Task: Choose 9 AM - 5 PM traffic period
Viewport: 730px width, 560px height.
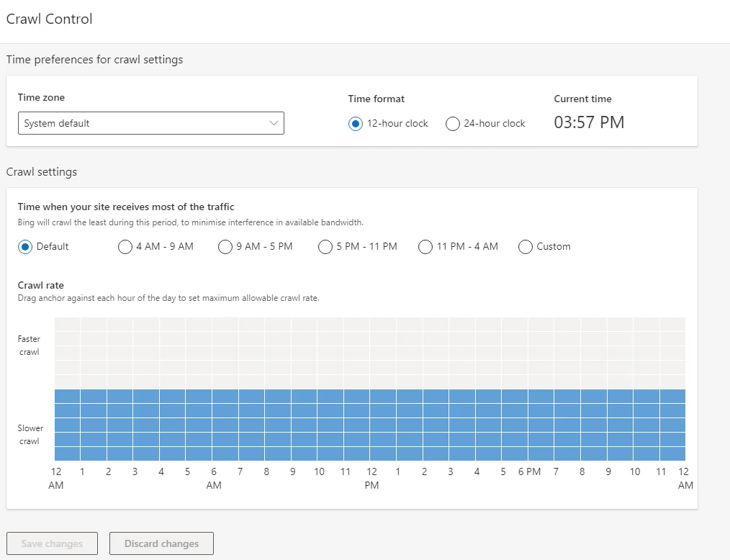Action: click(x=225, y=247)
